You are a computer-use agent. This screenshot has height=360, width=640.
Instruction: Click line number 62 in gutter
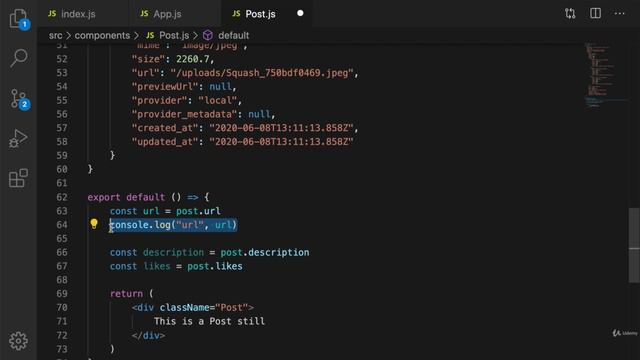[x=62, y=197]
